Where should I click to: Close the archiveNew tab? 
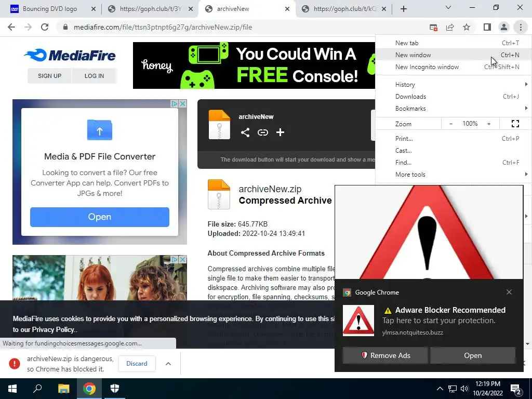[287, 9]
